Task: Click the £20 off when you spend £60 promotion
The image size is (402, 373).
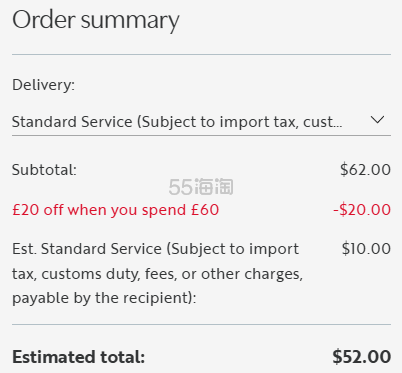Action: click(x=116, y=210)
